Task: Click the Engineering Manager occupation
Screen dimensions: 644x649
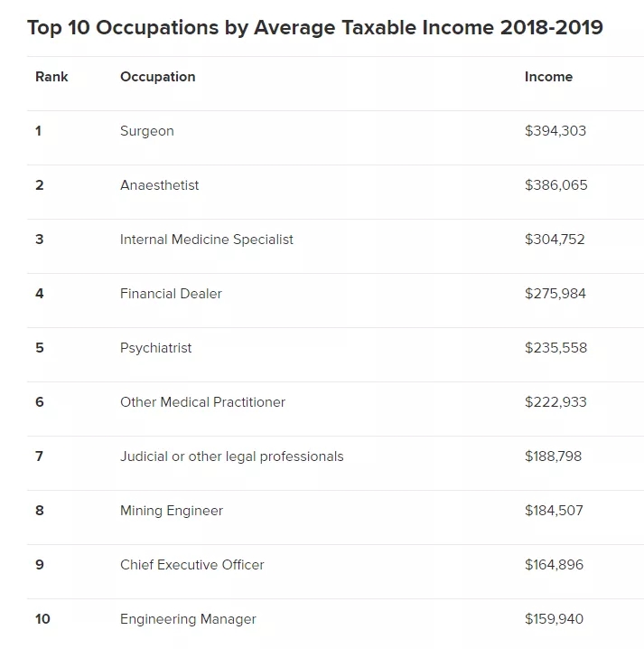Action: pyautogui.click(x=188, y=619)
